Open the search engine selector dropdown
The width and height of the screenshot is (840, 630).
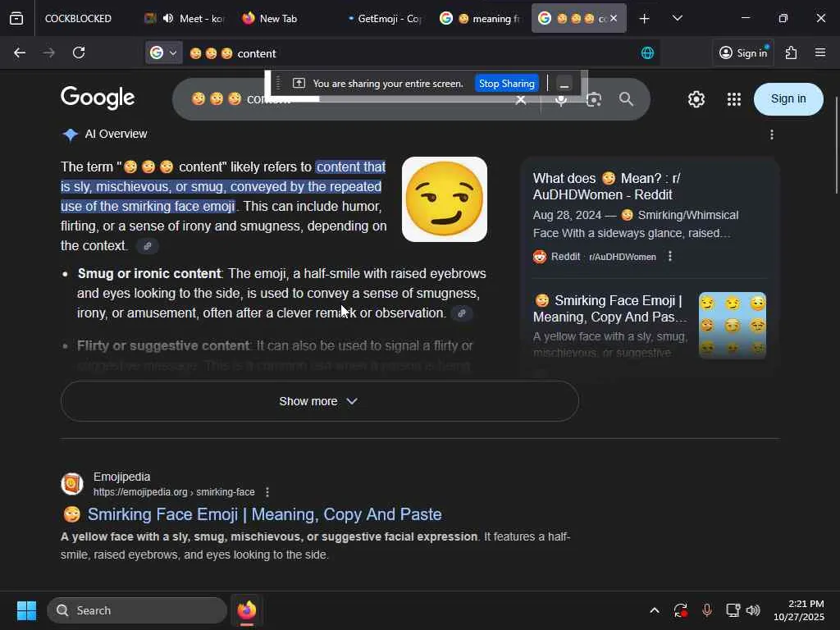pyautogui.click(x=163, y=52)
